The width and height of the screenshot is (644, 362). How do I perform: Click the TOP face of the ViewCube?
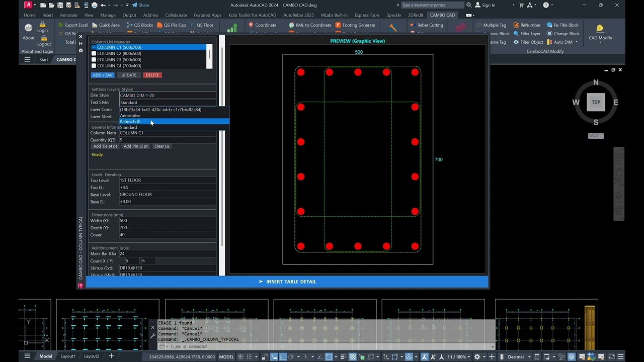tap(596, 102)
